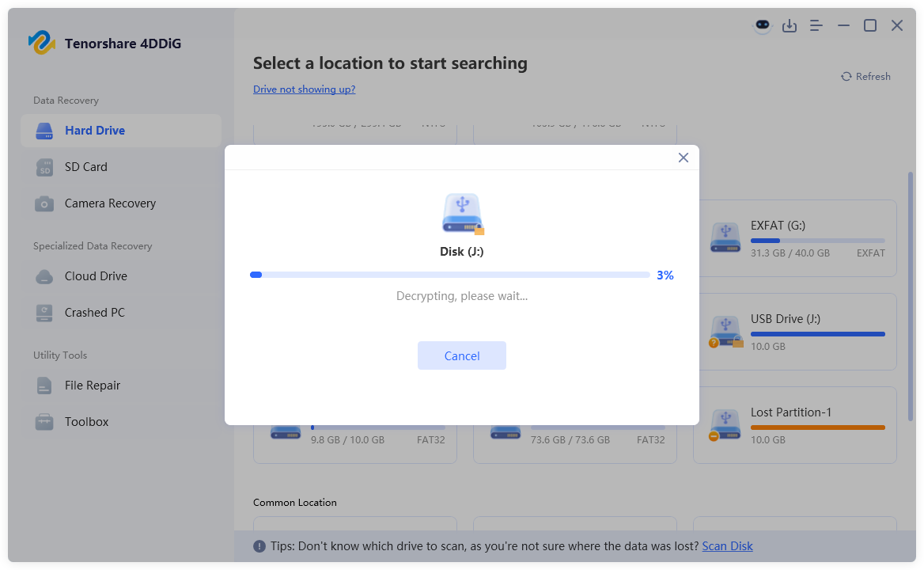924x570 pixels.
Task: Click the download icon in title bar
Action: tap(790, 25)
